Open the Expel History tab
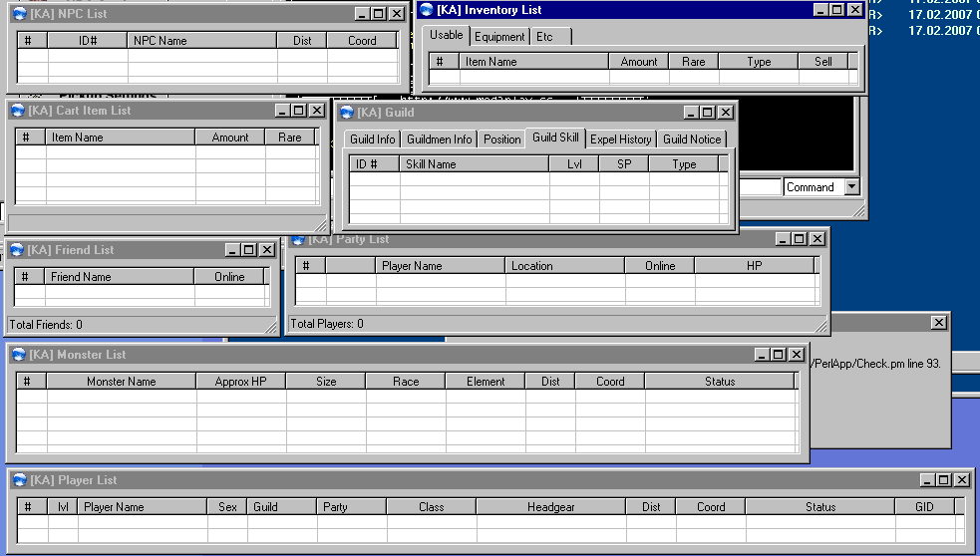Screen dimensions: 980x556 621,139
